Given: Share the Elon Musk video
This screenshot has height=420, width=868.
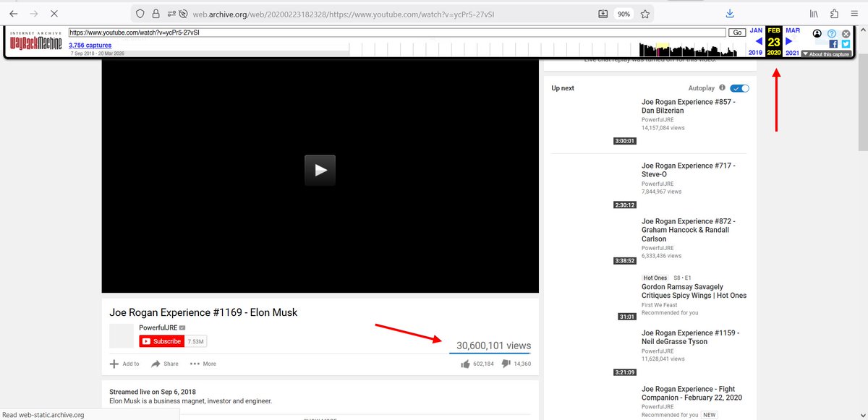Looking at the screenshot, I should [x=165, y=364].
